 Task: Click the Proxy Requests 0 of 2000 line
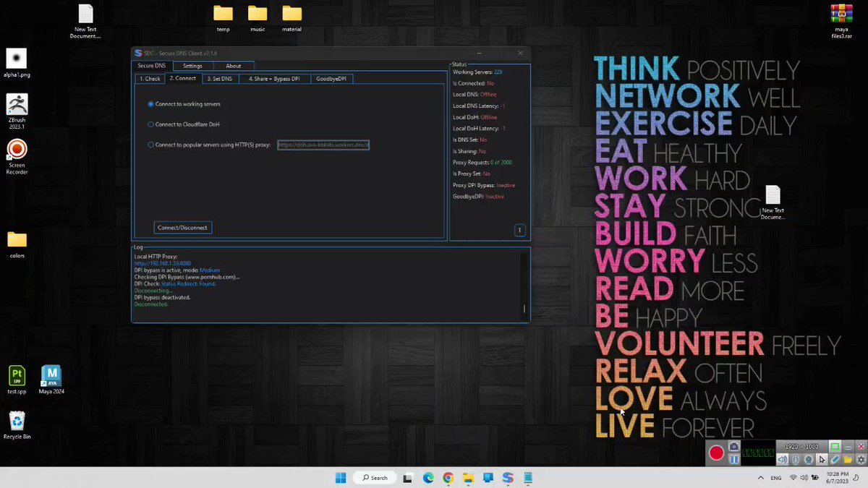click(482, 163)
